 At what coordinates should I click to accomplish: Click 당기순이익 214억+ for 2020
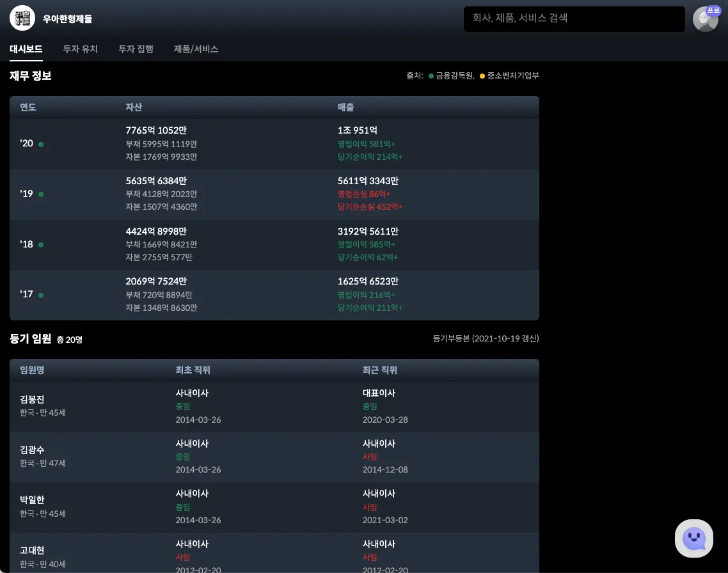click(370, 157)
